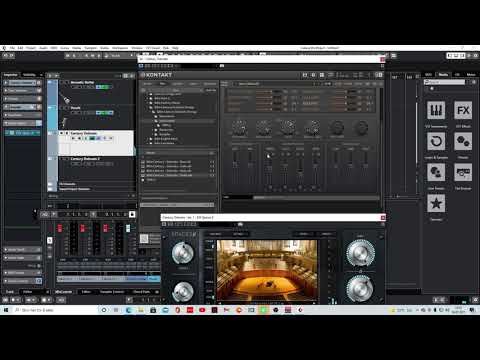Toggle the lower zone visibility button
This screenshot has width=480, height=360.
(456, 56)
